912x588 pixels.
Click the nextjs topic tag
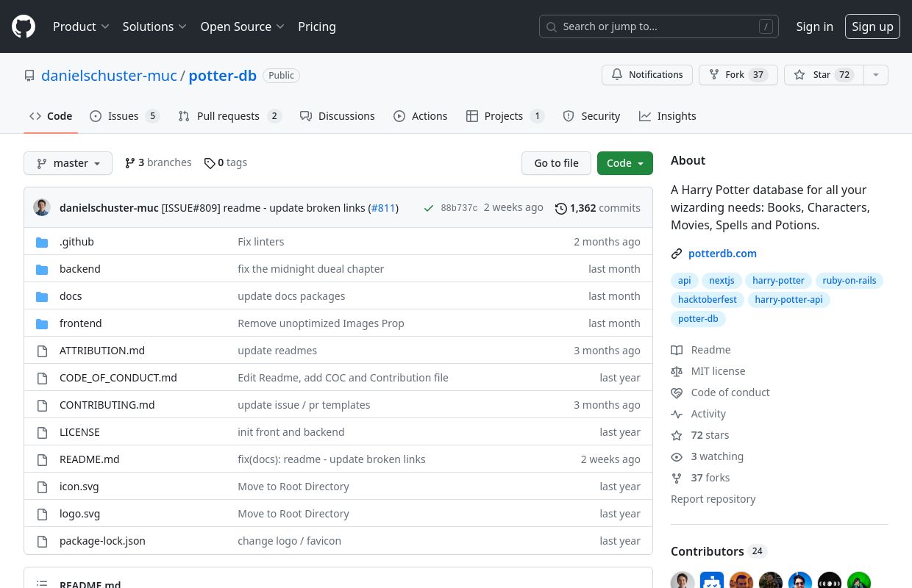click(x=722, y=281)
